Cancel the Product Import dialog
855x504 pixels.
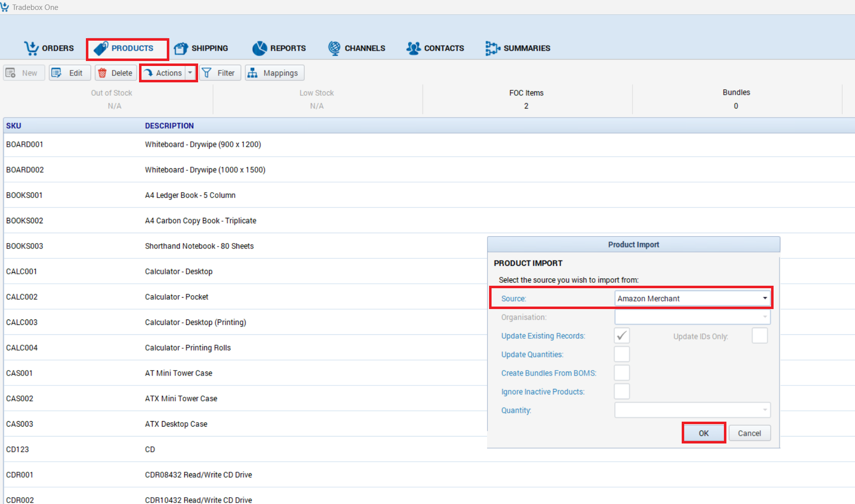pyautogui.click(x=749, y=433)
